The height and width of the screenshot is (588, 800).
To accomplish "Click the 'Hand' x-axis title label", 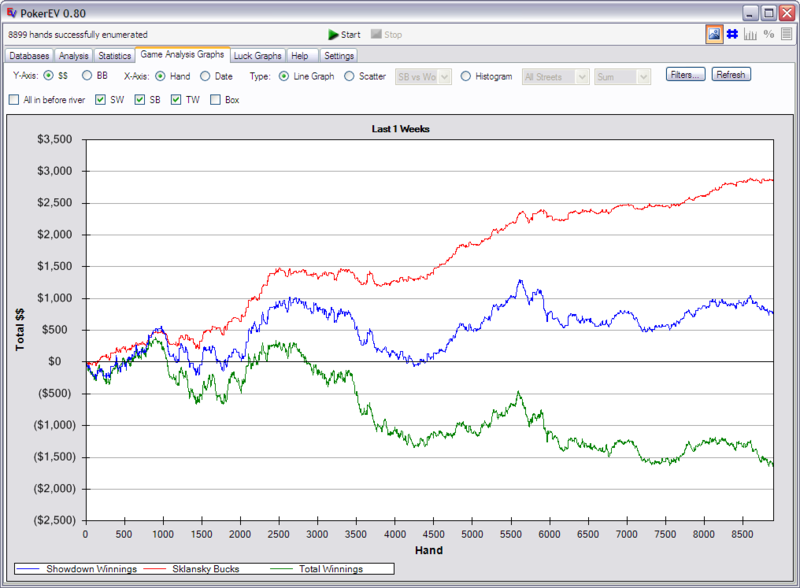I will click(x=429, y=550).
